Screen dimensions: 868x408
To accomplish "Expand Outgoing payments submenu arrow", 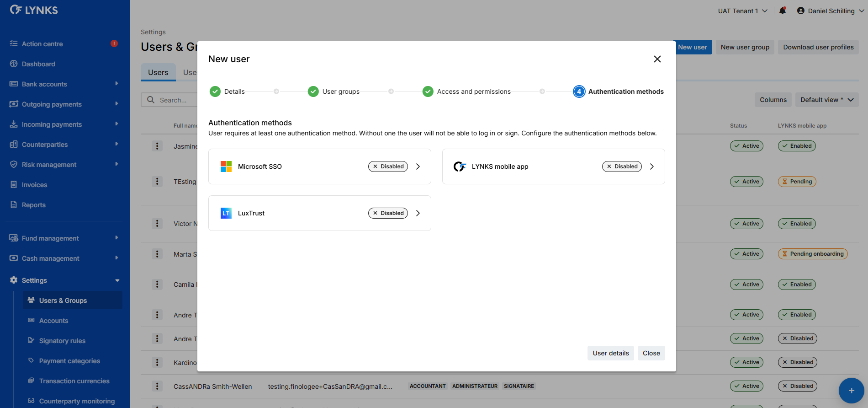I will tap(116, 104).
